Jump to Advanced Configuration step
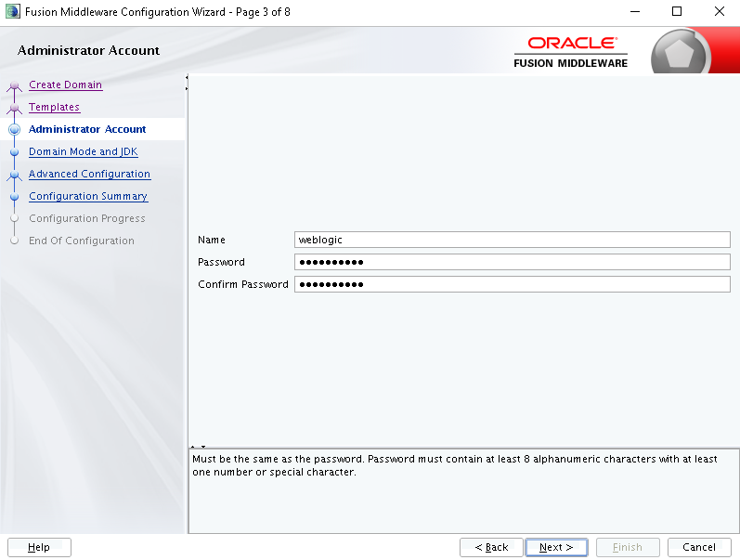Viewport: 740px width, 560px height. coord(90,174)
